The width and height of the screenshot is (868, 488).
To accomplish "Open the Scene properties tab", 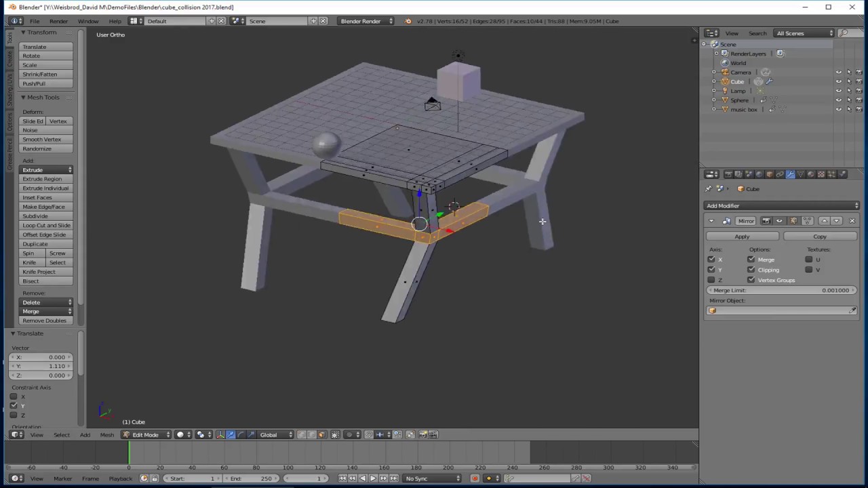I will pos(749,174).
